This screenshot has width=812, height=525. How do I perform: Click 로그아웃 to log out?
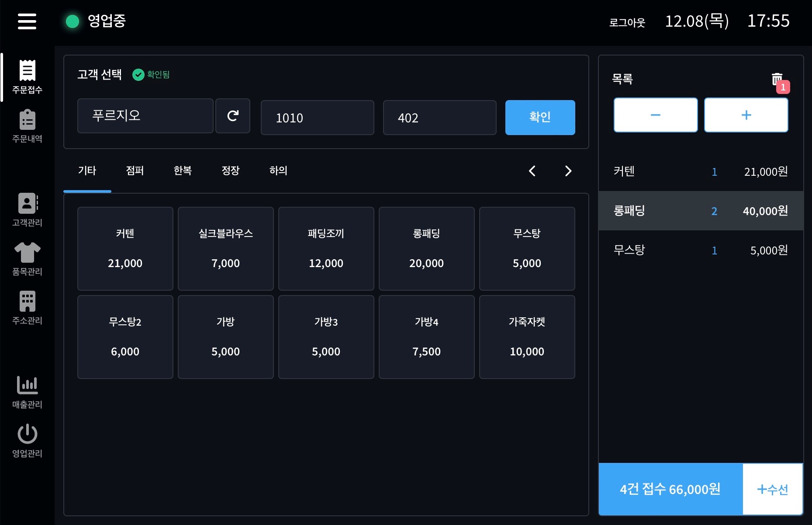coord(627,23)
